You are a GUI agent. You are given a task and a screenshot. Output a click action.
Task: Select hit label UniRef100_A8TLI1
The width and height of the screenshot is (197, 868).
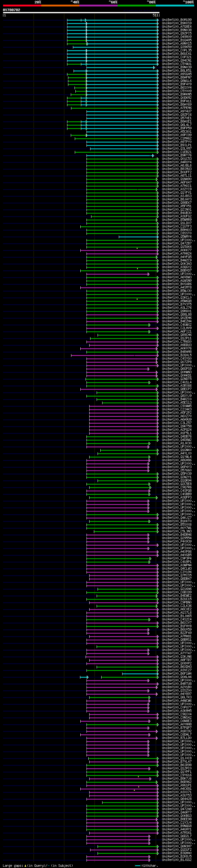[x=177, y=176]
